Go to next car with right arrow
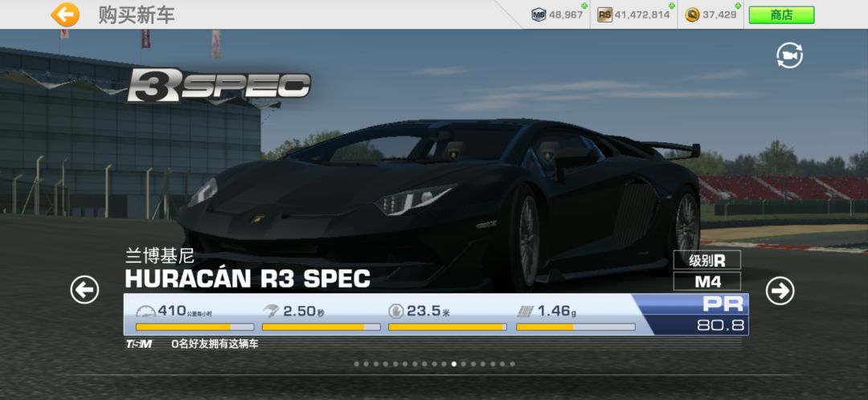 (x=780, y=291)
